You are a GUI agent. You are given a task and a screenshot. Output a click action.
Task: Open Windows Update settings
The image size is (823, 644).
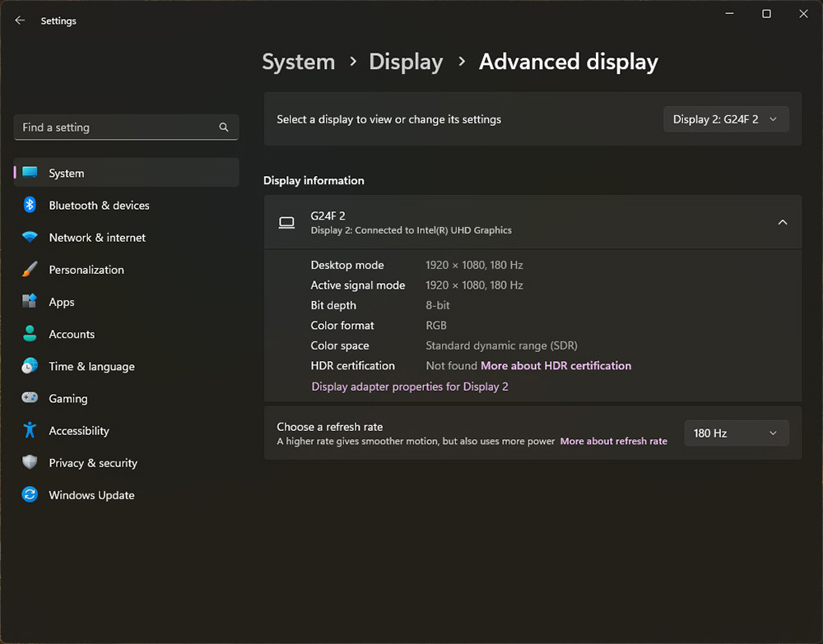click(x=126, y=494)
